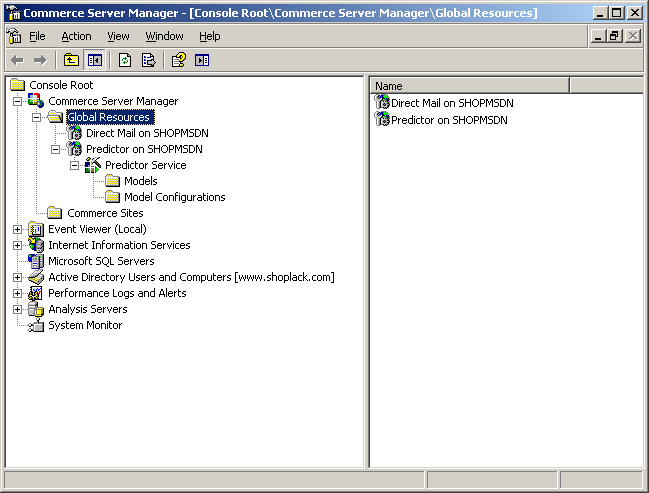Click the MMC icon left of File menu
Screen dimensions: 649x493
coord(14,36)
